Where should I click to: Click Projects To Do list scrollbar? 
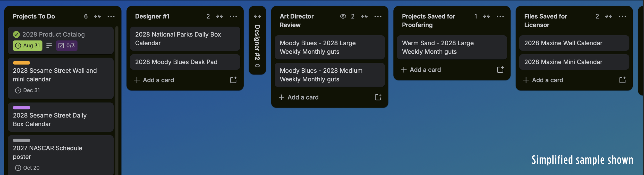coord(117,101)
